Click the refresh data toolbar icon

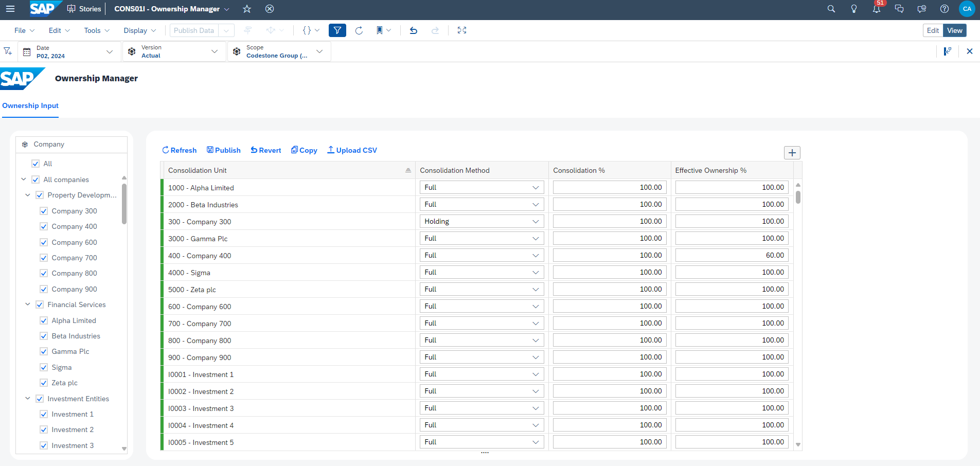point(359,30)
